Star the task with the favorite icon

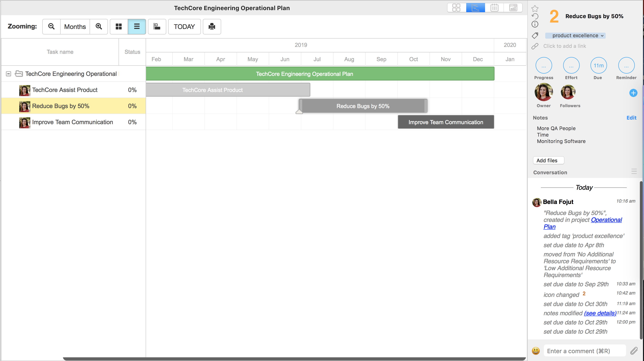tap(535, 9)
